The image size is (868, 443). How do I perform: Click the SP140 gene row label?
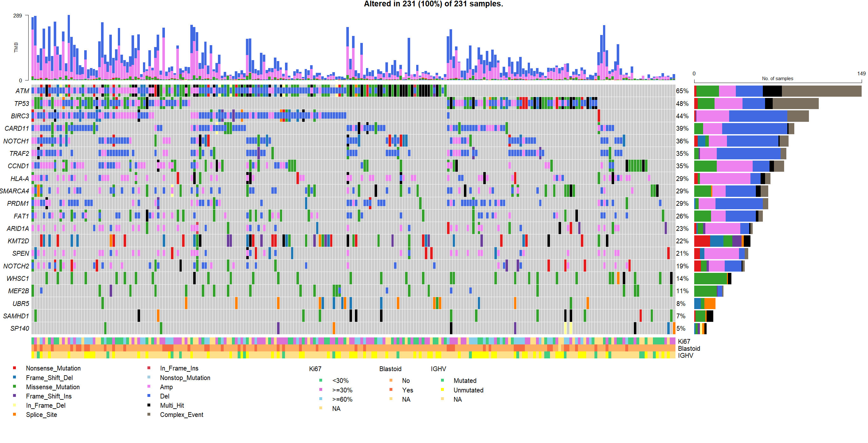coord(20,328)
